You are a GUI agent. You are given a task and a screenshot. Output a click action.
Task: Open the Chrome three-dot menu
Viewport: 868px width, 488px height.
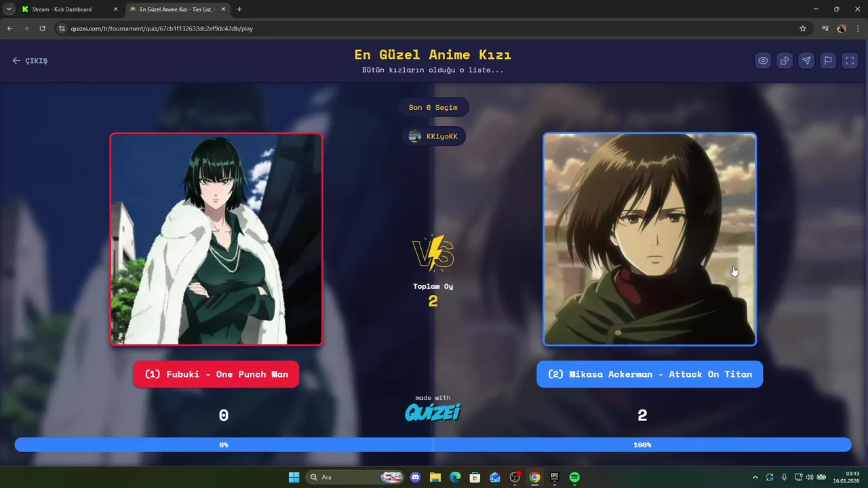858,28
